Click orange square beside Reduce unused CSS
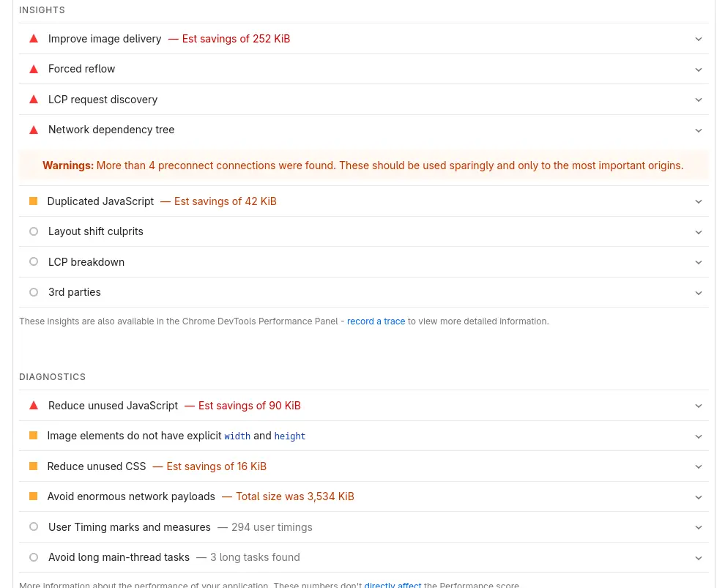Screen dimensions: 725x588 coord(33,466)
